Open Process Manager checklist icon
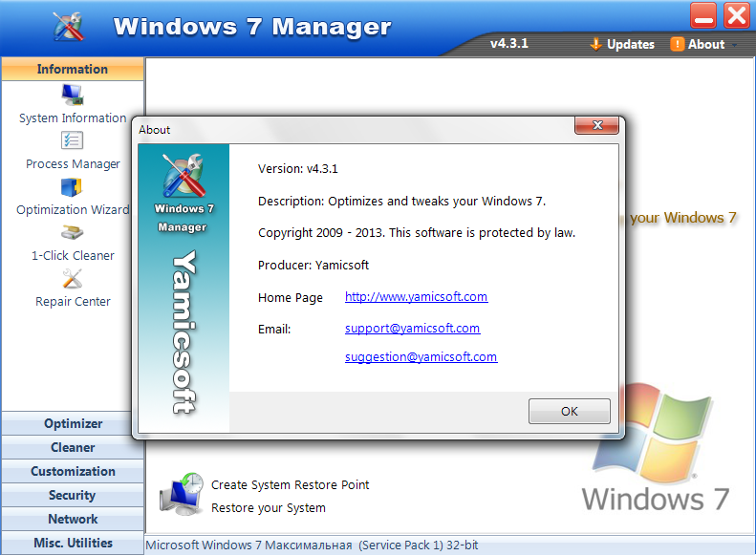The image size is (756, 556). (x=73, y=140)
